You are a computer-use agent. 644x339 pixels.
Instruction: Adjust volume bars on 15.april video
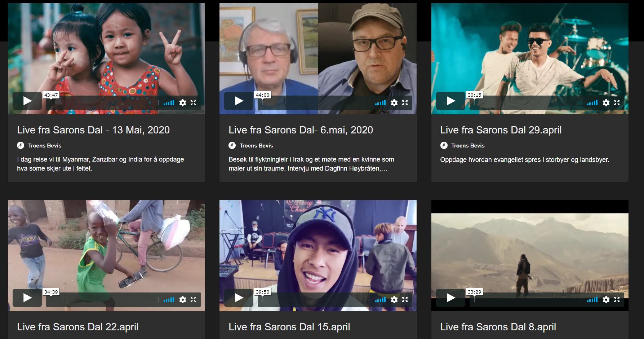tap(380, 300)
